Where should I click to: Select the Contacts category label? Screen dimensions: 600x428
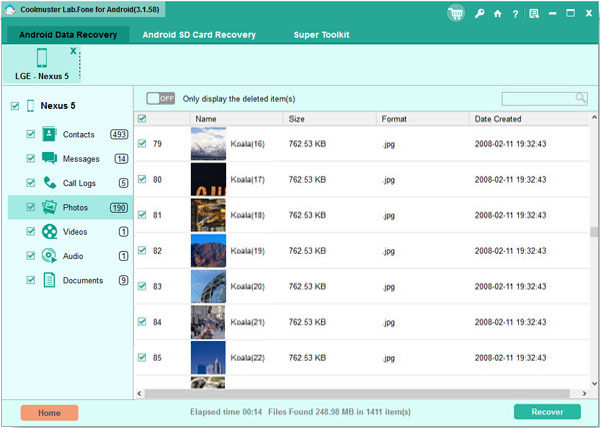click(78, 135)
